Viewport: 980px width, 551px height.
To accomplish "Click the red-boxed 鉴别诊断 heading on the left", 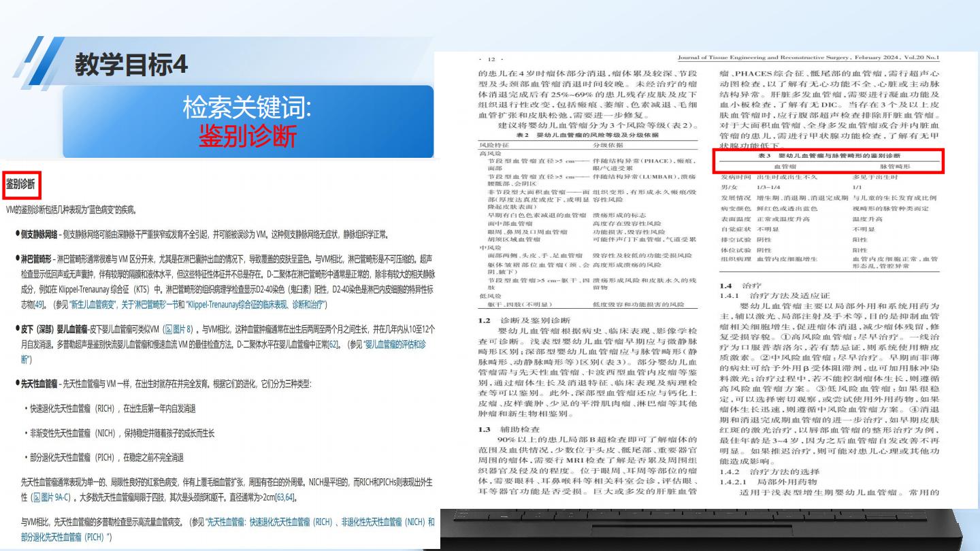I will (20, 184).
